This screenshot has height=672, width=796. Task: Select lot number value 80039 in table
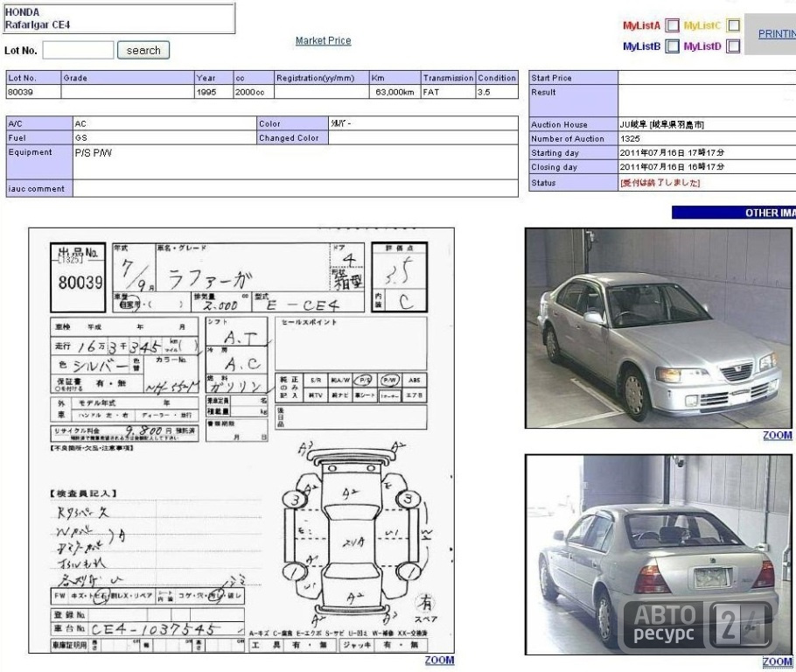coord(20,92)
